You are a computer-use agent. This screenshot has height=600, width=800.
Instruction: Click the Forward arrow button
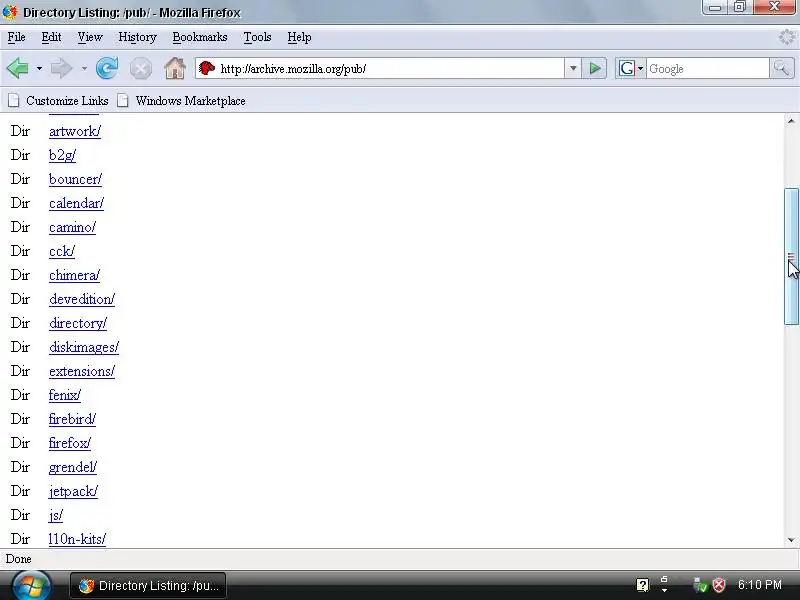click(x=61, y=68)
